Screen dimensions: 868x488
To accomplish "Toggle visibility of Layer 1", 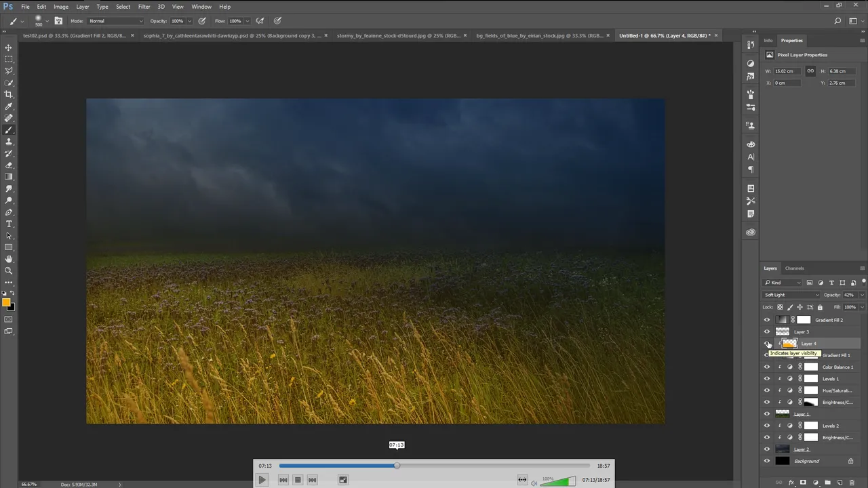I will coord(767,413).
